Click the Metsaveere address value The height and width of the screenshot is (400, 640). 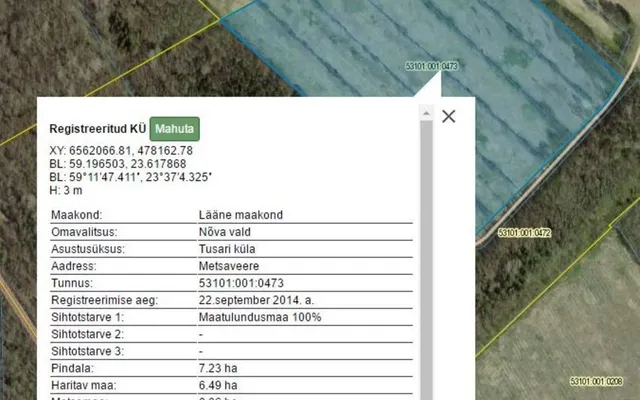(229, 266)
